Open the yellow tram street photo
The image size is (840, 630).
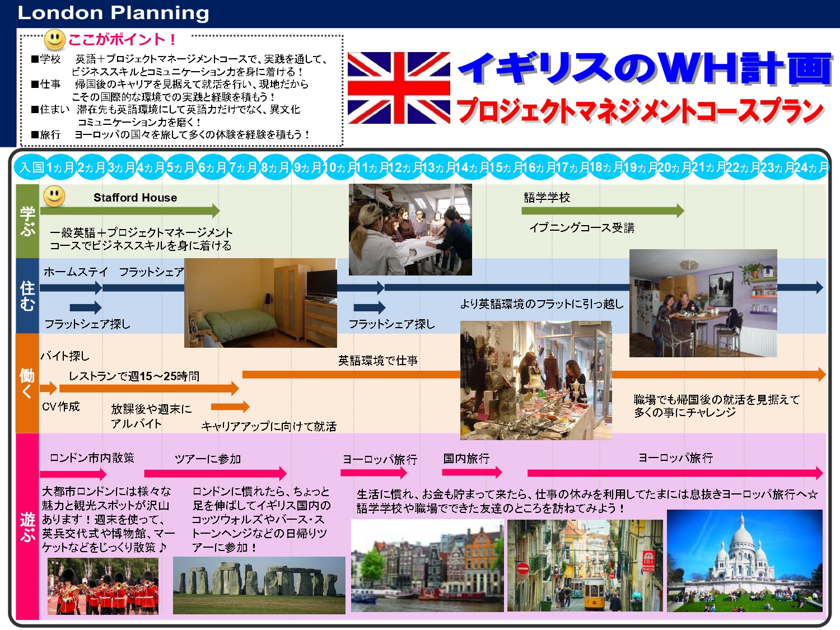click(x=585, y=566)
